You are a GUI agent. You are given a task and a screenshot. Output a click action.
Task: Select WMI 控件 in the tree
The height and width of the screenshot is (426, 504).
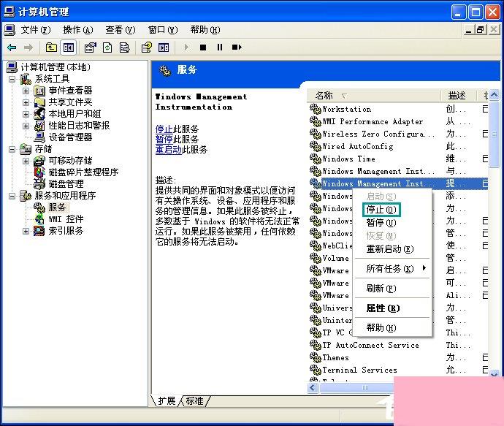point(66,219)
